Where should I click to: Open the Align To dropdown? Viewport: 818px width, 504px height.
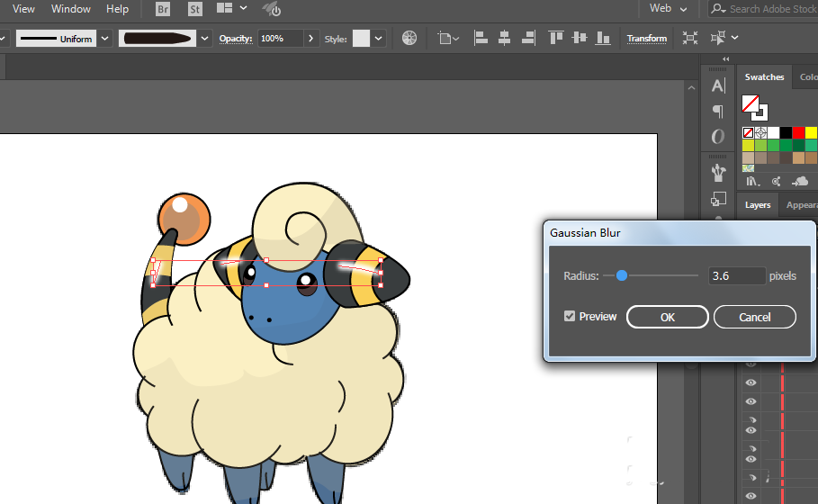[x=448, y=38]
